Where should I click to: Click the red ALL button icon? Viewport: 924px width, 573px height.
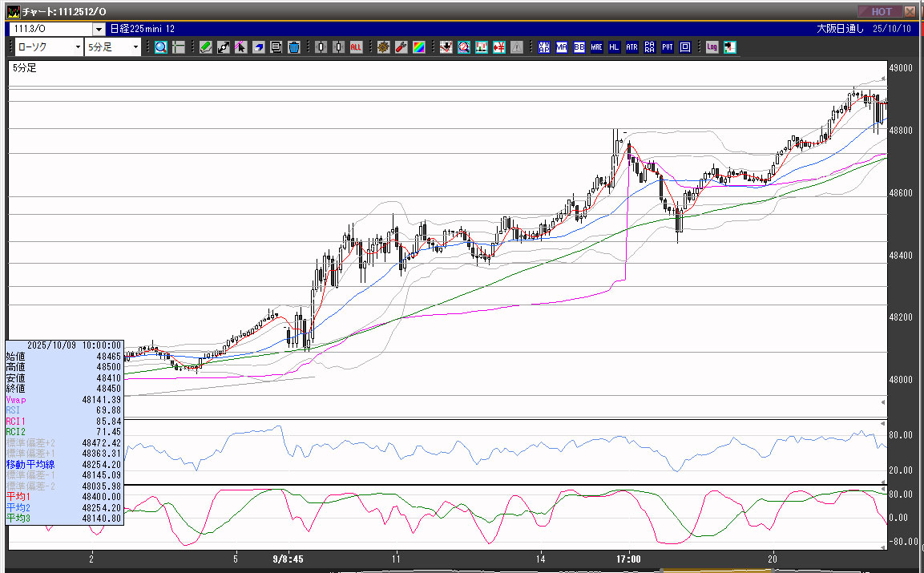click(356, 47)
